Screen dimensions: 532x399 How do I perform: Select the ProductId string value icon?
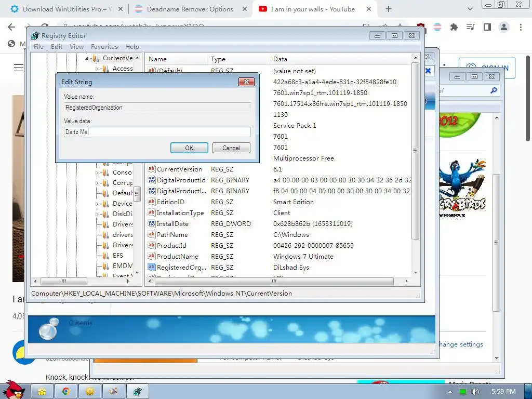point(151,245)
